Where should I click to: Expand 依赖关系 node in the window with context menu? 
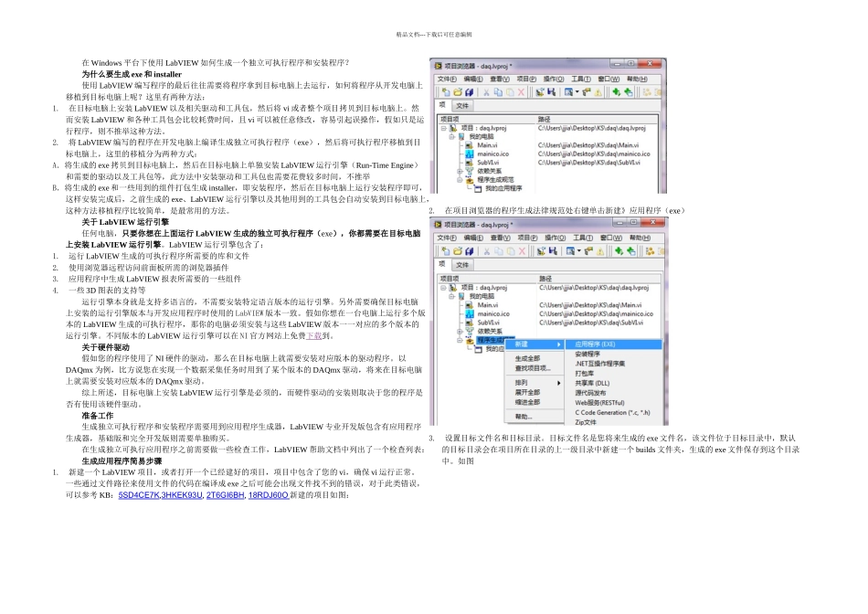tap(460, 331)
